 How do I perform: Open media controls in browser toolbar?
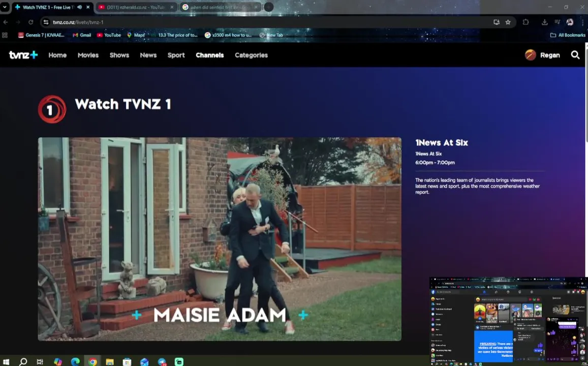[x=557, y=22]
